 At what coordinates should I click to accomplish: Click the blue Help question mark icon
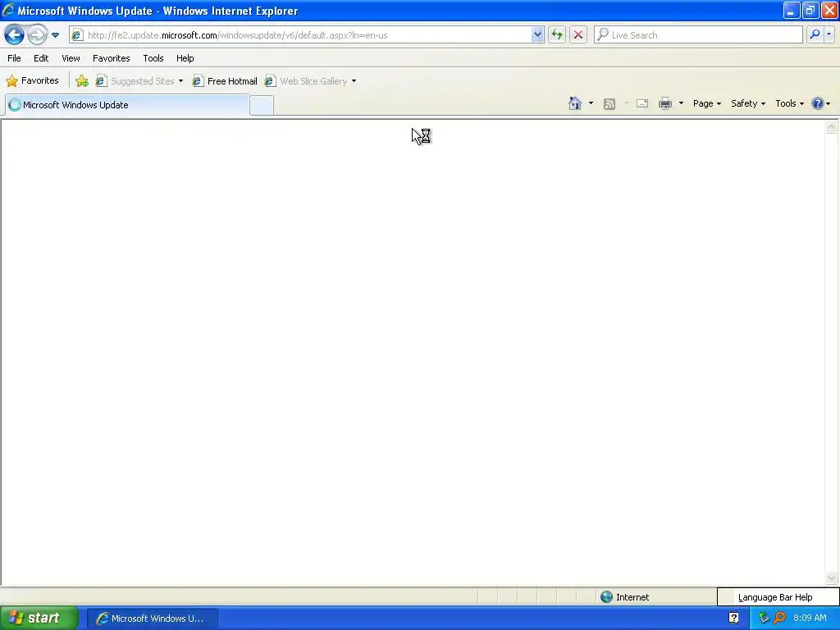818,103
